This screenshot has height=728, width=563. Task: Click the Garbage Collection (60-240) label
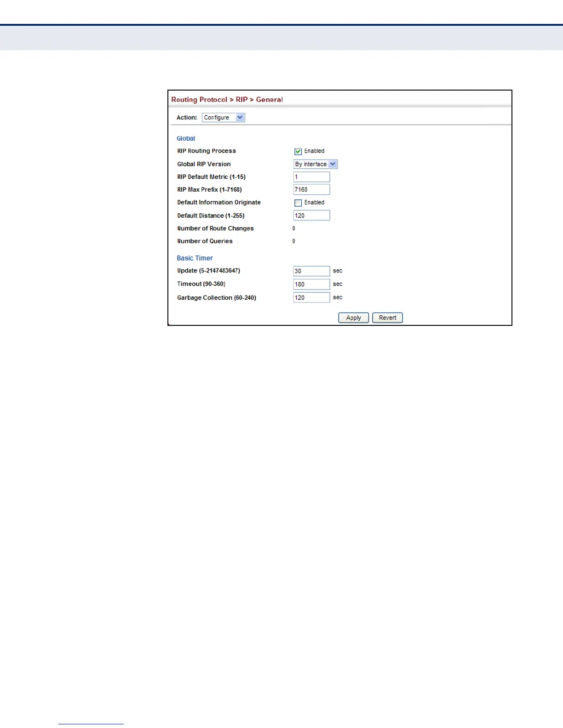coord(217,298)
